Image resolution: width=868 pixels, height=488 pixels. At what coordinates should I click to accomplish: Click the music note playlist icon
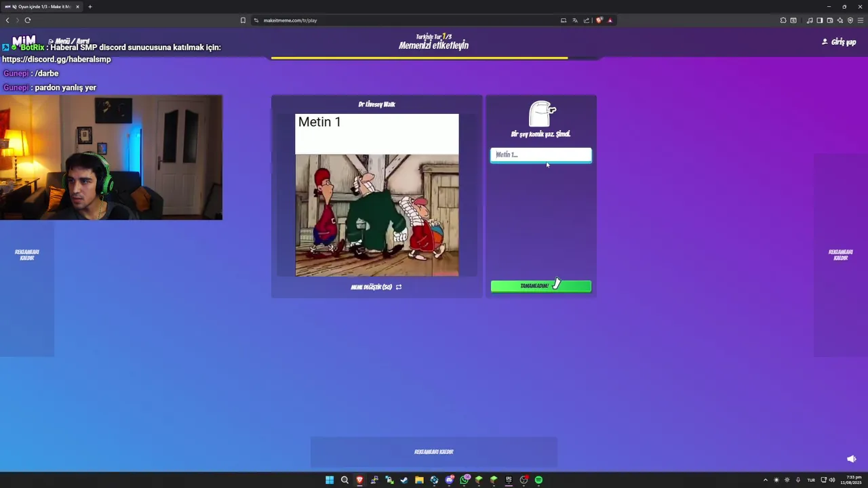(x=810, y=20)
